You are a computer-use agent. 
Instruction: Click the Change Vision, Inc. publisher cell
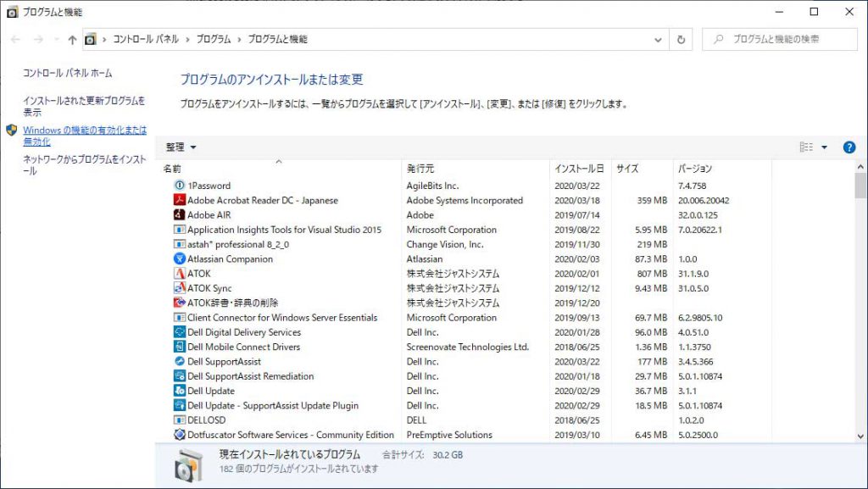click(x=444, y=244)
